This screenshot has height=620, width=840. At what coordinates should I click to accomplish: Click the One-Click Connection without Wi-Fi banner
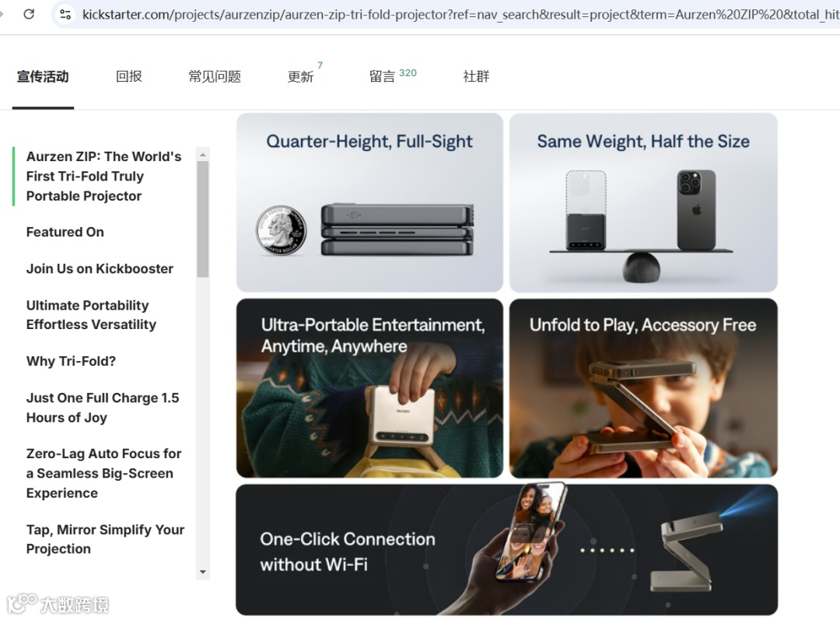pyautogui.click(x=507, y=550)
